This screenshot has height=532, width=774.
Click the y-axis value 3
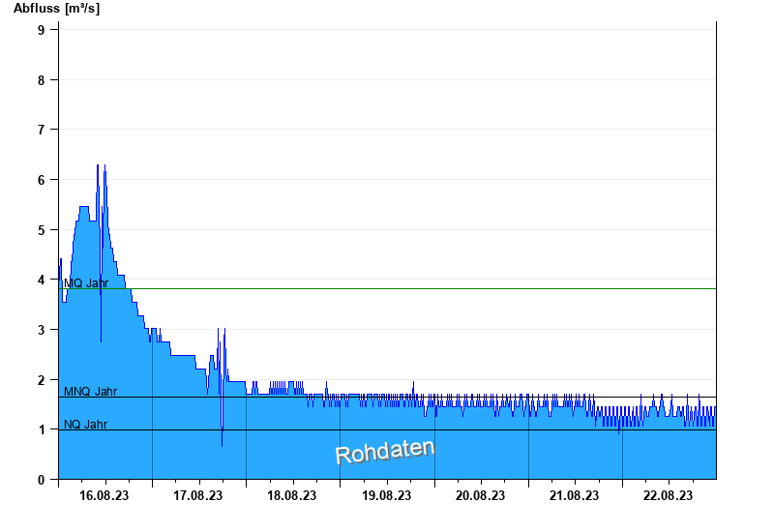point(42,330)
